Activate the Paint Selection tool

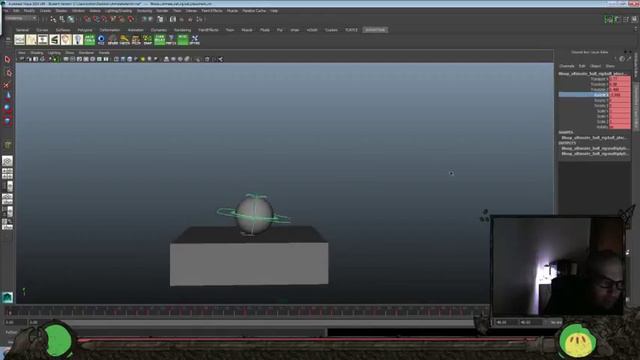point(7,85)
